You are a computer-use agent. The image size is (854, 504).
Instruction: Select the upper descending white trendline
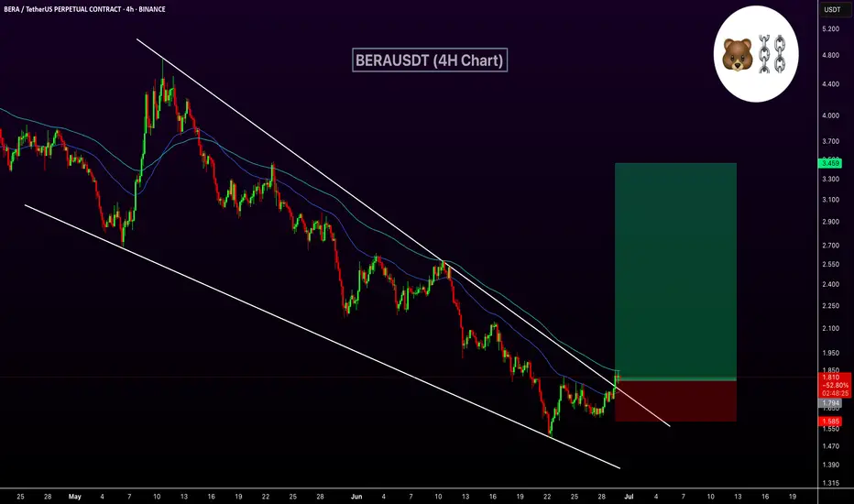tap(403, 232)
